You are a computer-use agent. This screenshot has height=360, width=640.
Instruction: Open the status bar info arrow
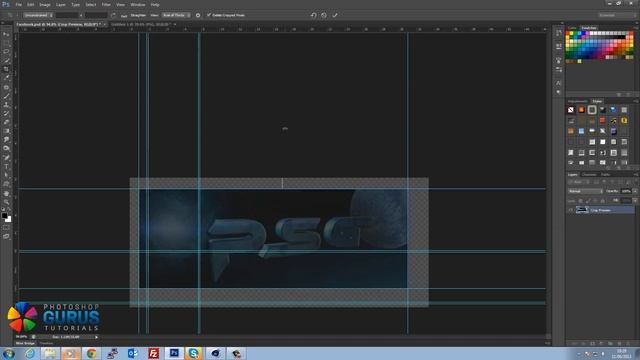(x=96, y=337)
